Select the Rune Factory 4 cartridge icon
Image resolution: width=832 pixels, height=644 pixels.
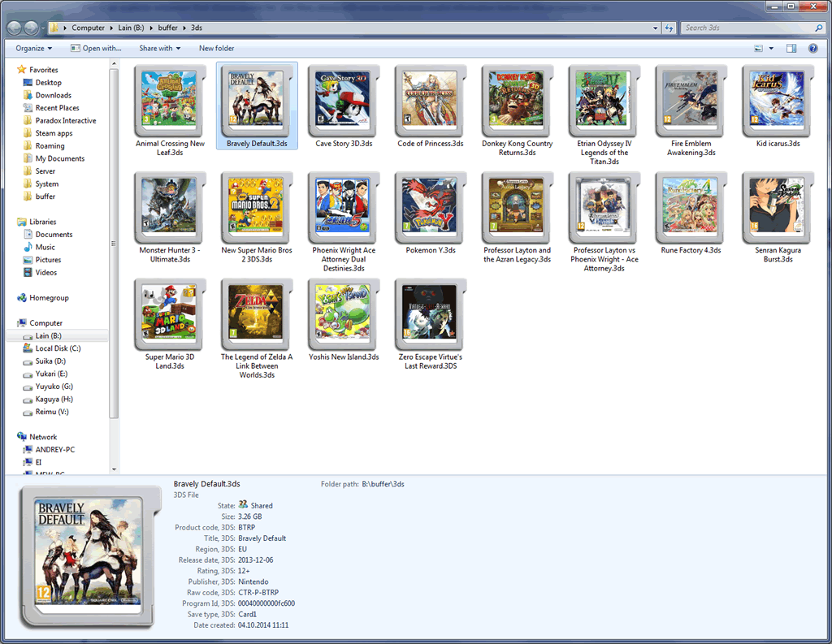[691, 207]
